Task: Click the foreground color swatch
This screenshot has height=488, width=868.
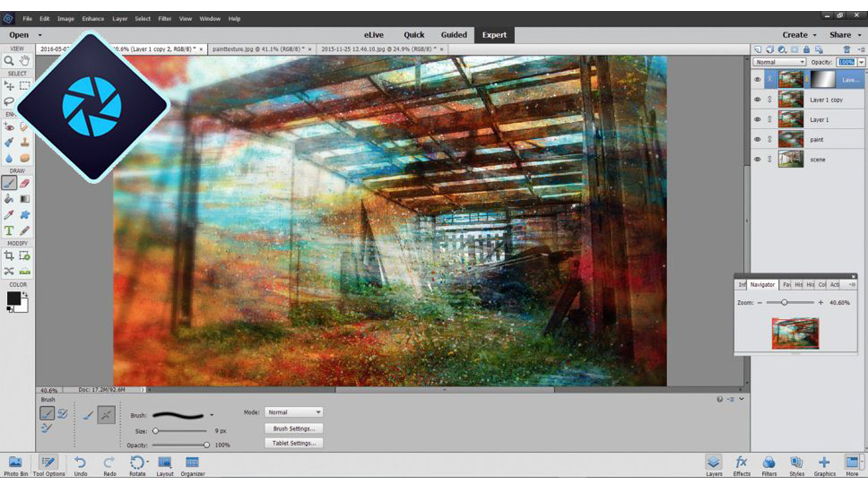Action: click(x=14, y=298)
